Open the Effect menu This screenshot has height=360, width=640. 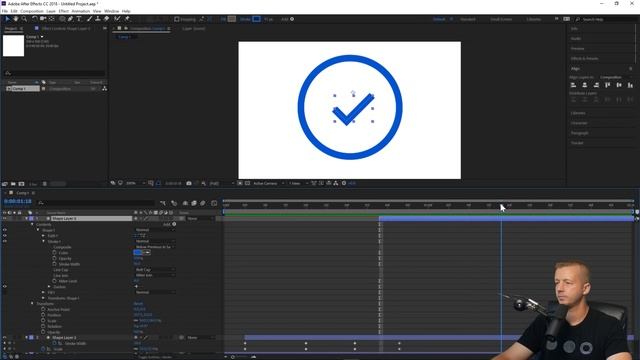click(x=64, y=11)
